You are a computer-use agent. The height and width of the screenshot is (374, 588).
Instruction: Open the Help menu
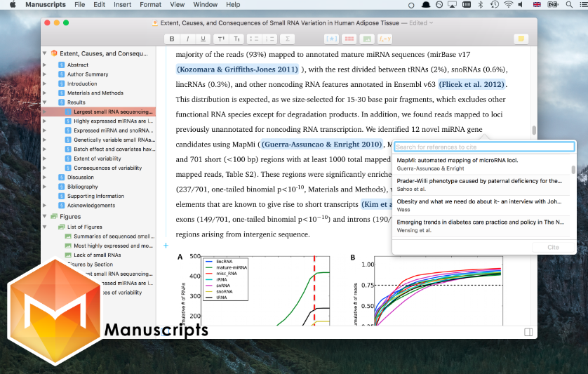pos(233,4)
